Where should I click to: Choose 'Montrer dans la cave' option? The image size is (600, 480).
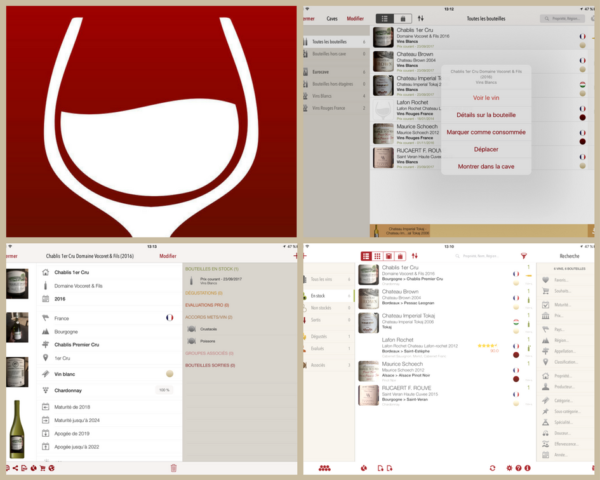point(486,167)
